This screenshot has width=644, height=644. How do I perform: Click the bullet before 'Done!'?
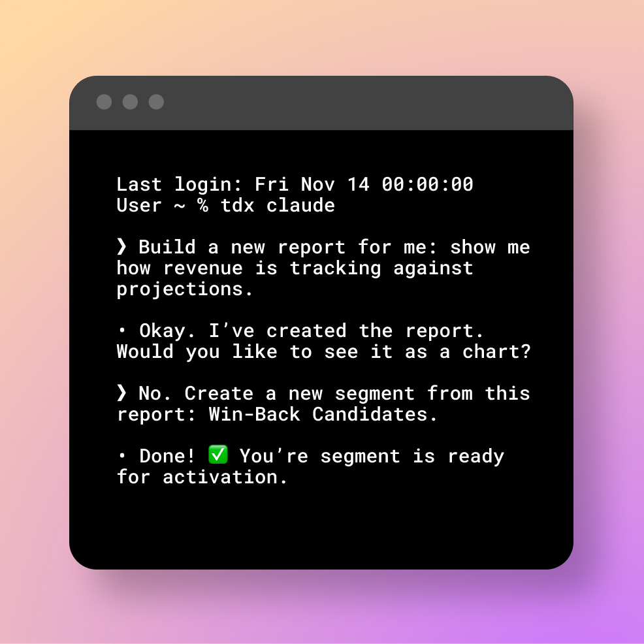(122, 455)
